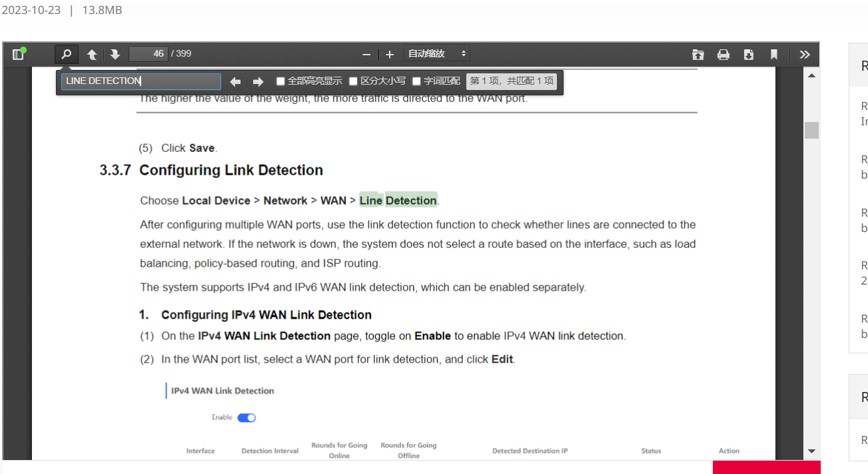The width and height of the screenshot is (868, 474).
Task: Check the 区分大小写 match case option
Action: click(x=354, y=81)
